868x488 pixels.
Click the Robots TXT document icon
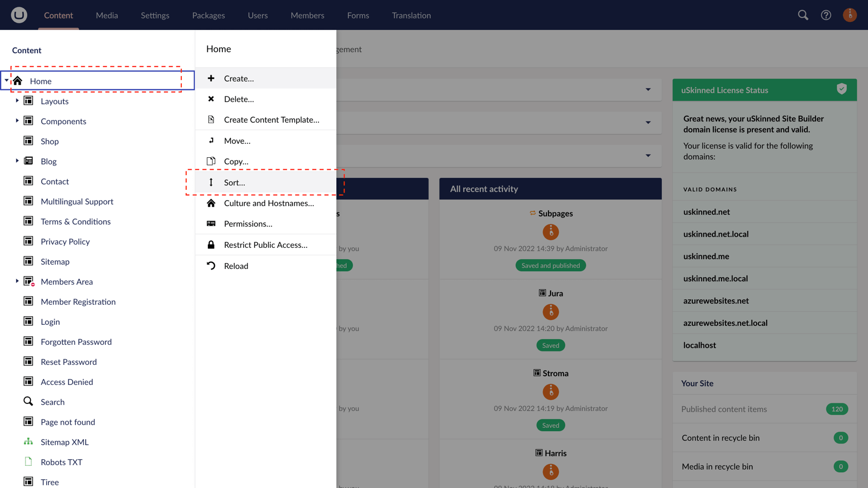(x=28, y=461)
